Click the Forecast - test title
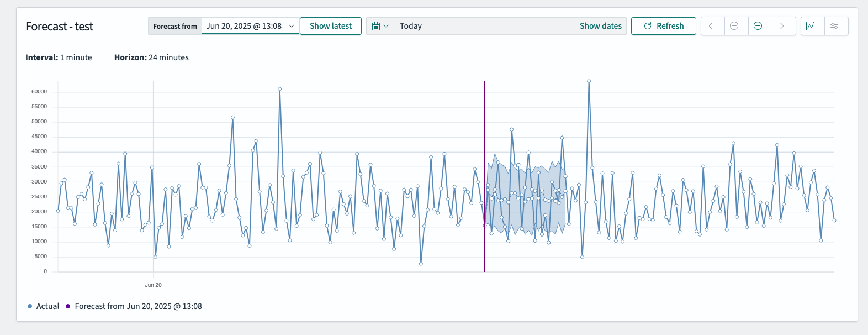Viewport: 868px width, 335px height. tap(59, 27)
